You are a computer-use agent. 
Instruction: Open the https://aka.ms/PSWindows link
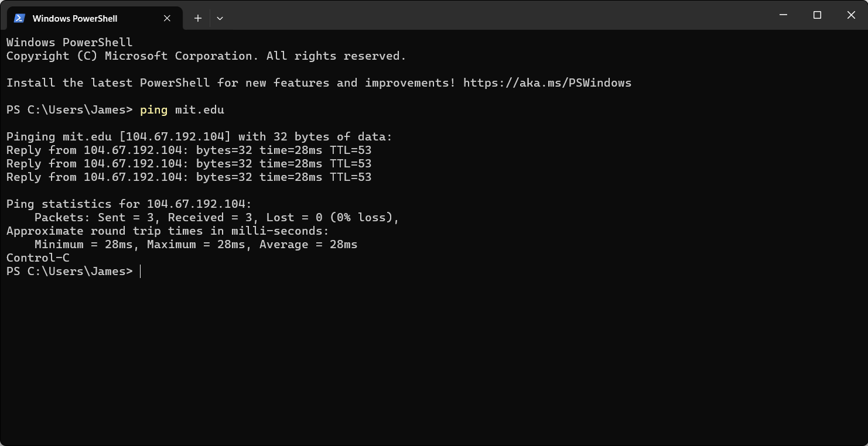tap(547, 83)
